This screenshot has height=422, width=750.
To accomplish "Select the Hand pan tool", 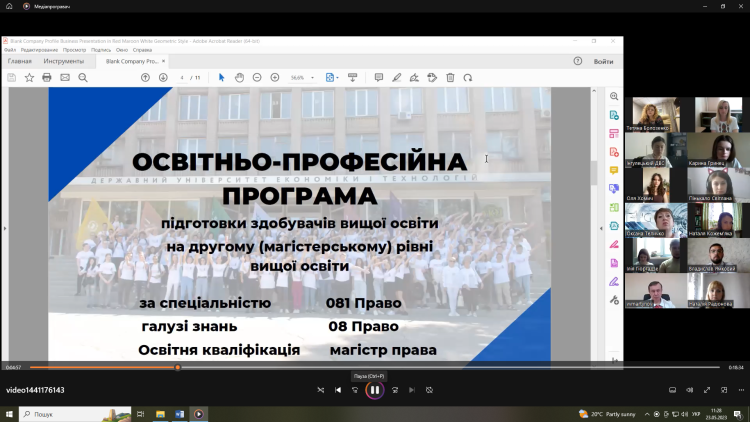I will coord(239,77).
